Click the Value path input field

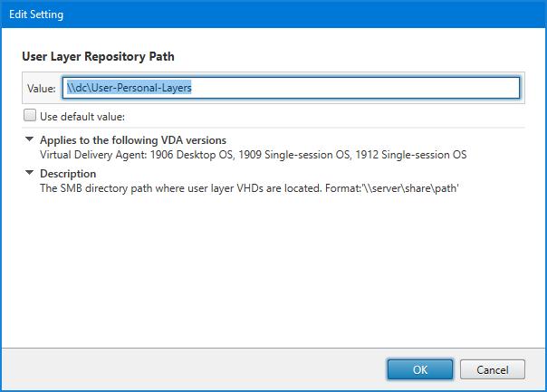pyautogui.click(x=290, y=88)
